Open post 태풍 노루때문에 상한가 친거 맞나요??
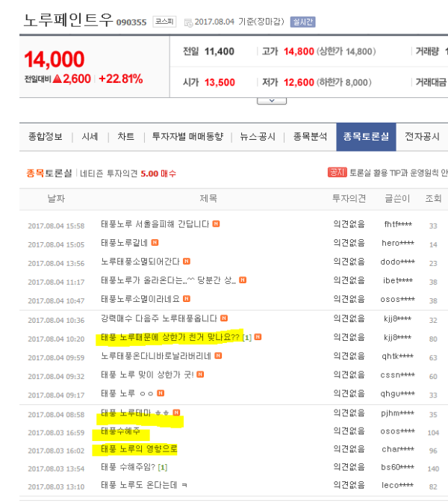 (x=170, y=337)
